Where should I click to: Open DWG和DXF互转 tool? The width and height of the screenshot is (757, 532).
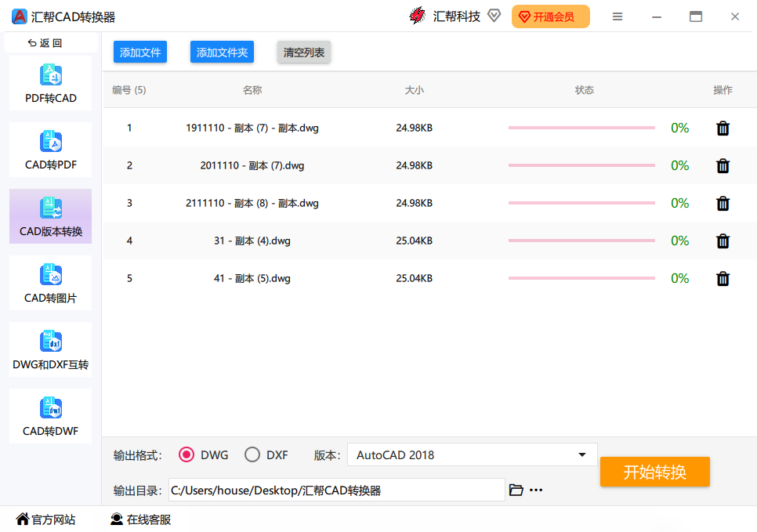click(x=49, y=349)
